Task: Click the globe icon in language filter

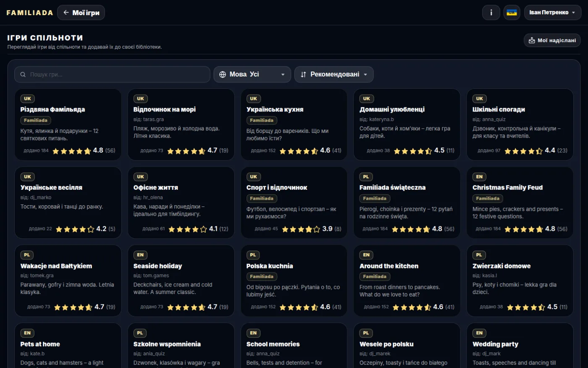Action: pos(223,74)
